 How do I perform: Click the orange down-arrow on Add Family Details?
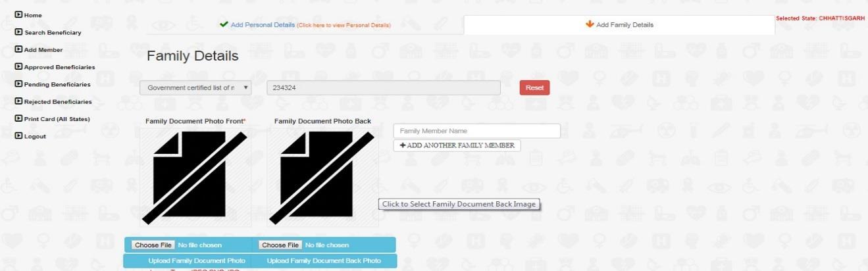coord(590,24)
